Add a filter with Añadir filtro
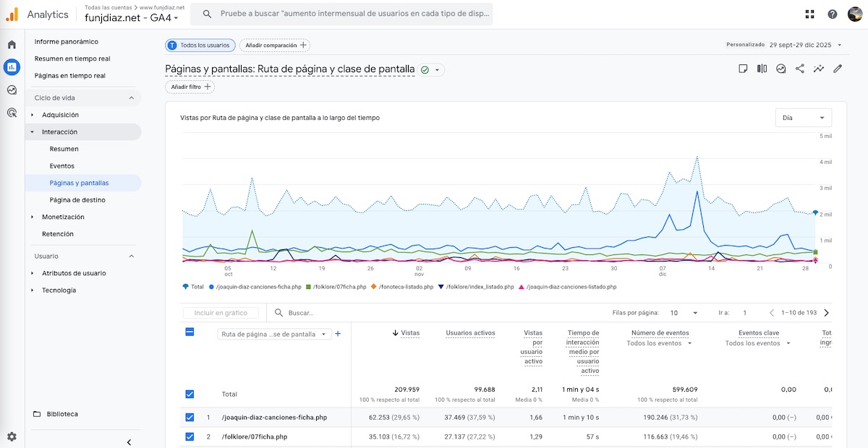 (190, 87)
